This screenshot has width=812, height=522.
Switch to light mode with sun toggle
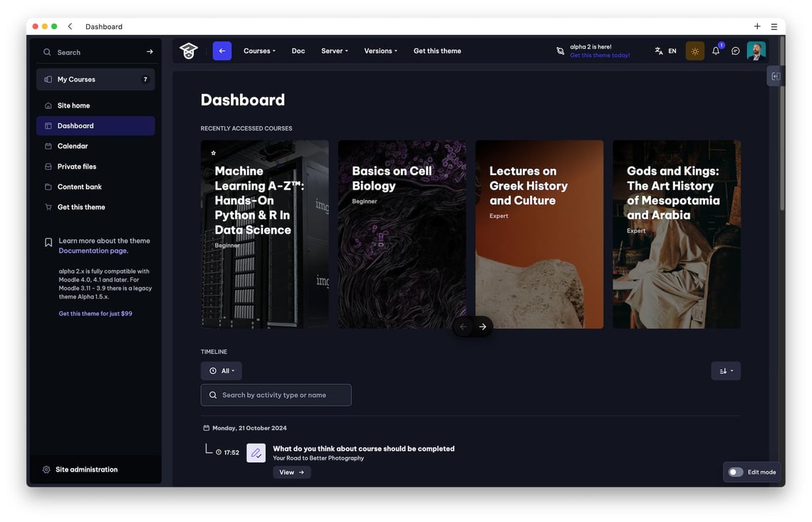[x=695, y=51]
